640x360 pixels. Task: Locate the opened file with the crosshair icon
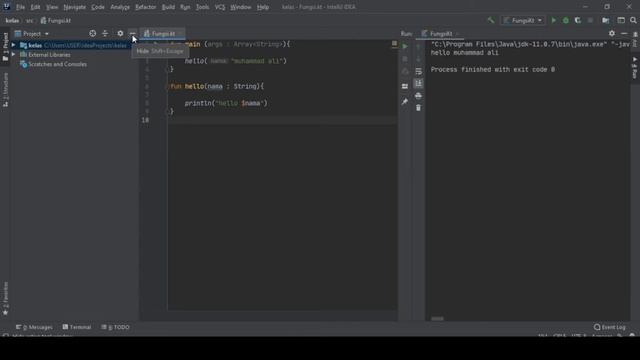pyautogui.click(x=93, y=33)
